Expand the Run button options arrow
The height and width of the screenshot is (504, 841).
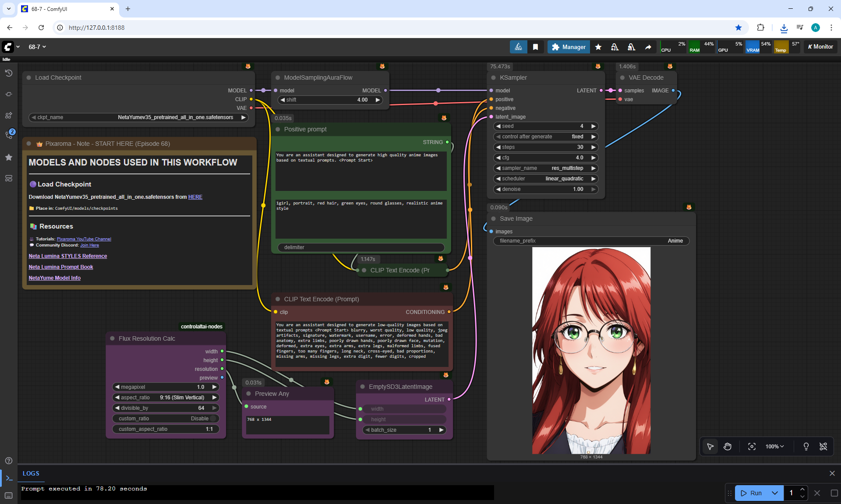click(774, 493)
